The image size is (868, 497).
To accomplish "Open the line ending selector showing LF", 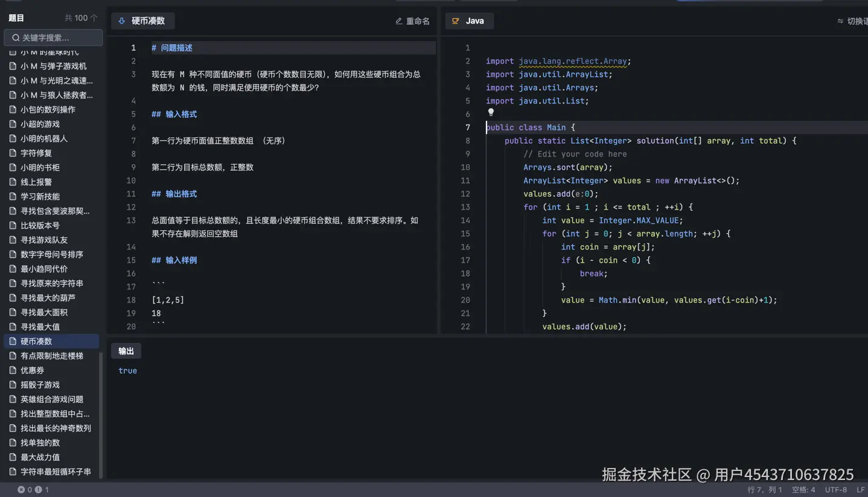I will pyautogui.click(x=861, y=489).
